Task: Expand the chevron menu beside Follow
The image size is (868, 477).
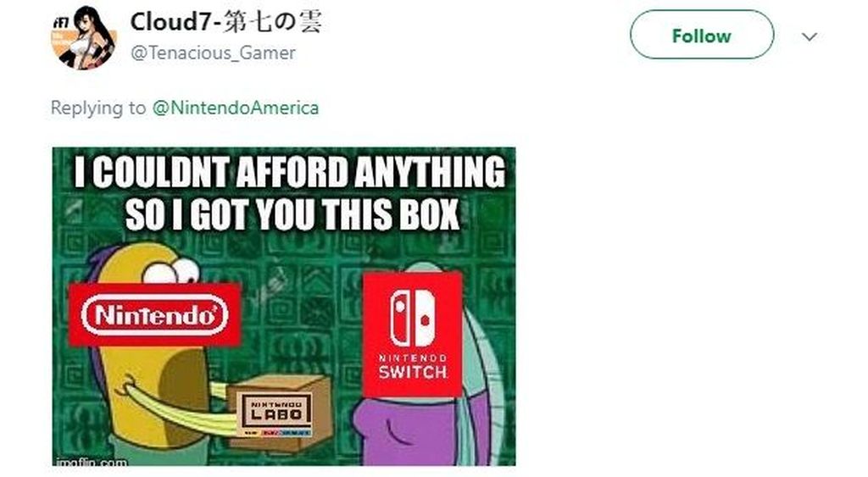Action: (x=810, y=37)
